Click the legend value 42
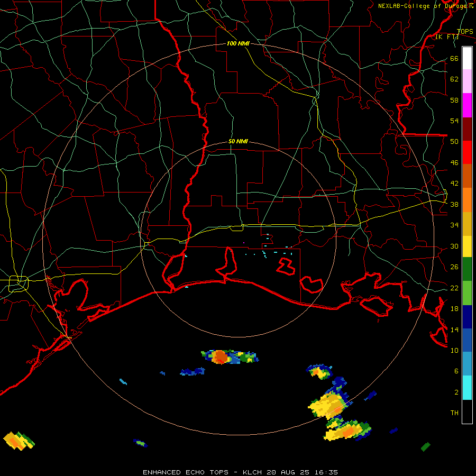Screen dimensions: 476x476 [x=454, y=184]
